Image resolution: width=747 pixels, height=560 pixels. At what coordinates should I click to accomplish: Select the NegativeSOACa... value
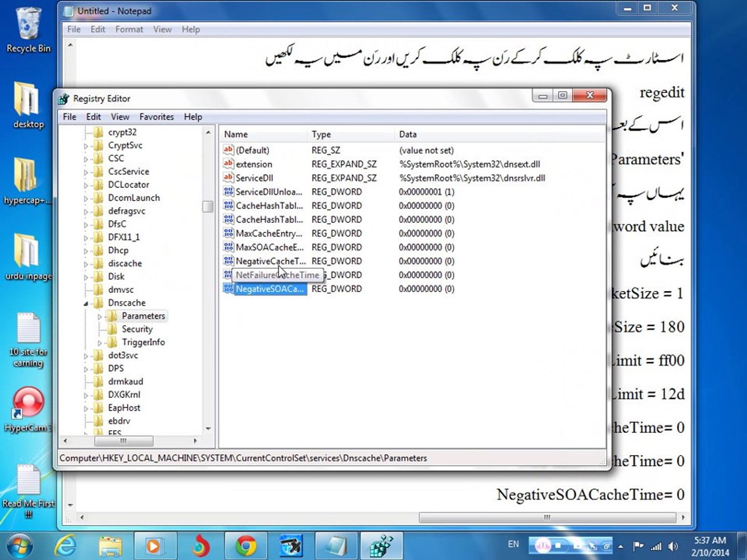click(x=270, y=289)
